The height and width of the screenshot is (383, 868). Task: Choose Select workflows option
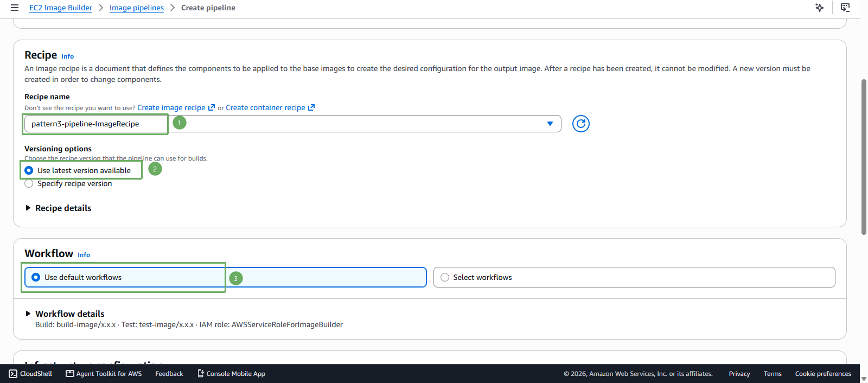tap(634, 277)
